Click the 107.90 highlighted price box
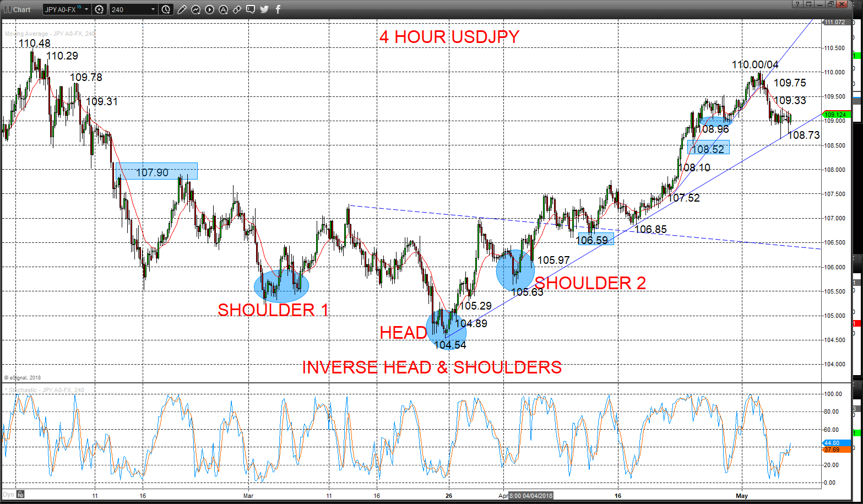Image resolution: width=863 pixels, height=504 pixels. pyautogui.click(x=156, y=171)
